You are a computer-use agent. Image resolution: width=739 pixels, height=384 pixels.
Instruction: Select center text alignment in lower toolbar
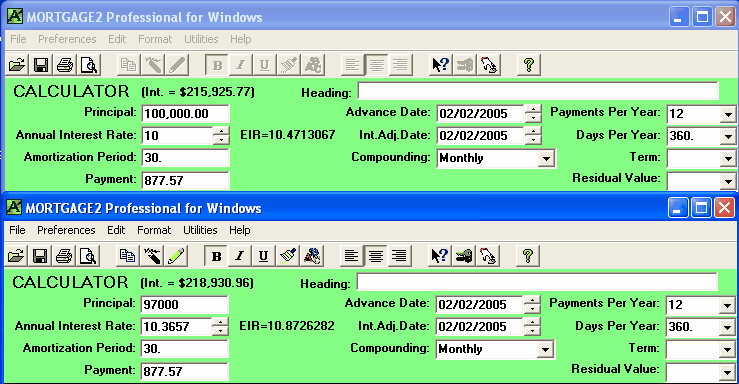376,256
